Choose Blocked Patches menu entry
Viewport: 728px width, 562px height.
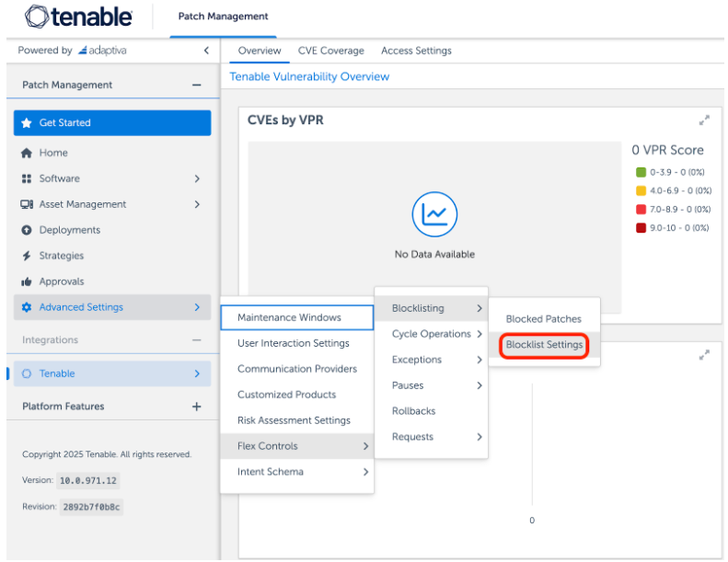543,319
